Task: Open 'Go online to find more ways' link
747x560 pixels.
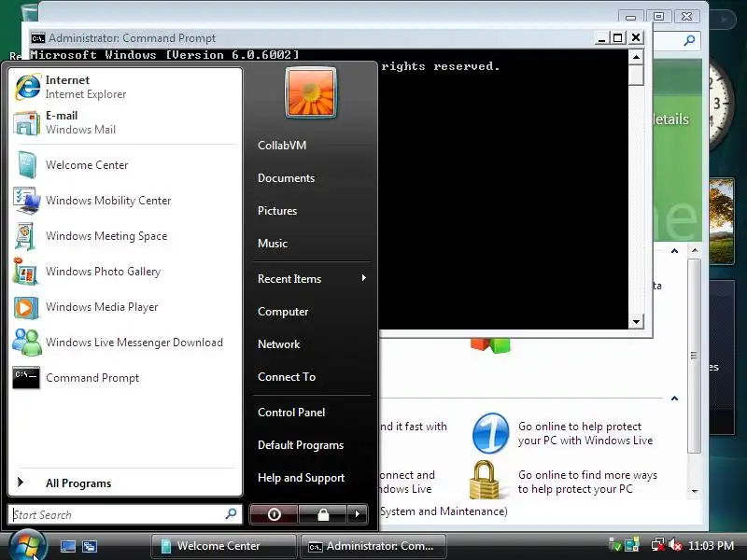Action: pos(587,482)
